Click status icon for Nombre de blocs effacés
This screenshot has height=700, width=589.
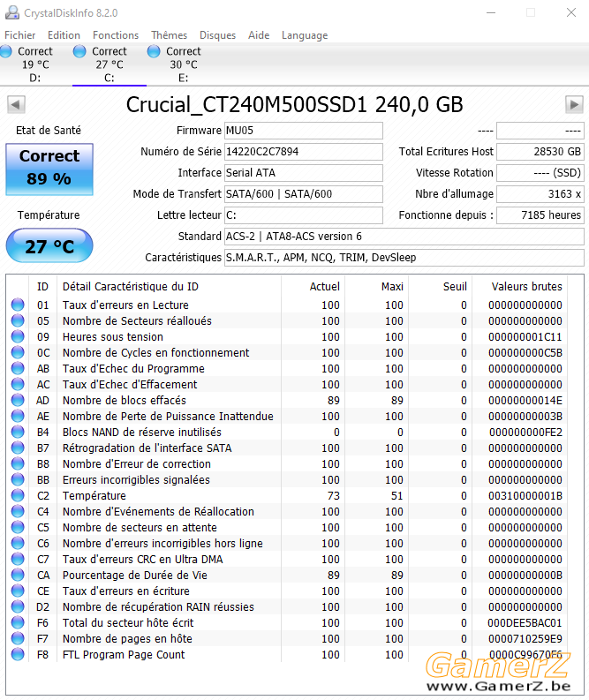[x=18, y=400]
